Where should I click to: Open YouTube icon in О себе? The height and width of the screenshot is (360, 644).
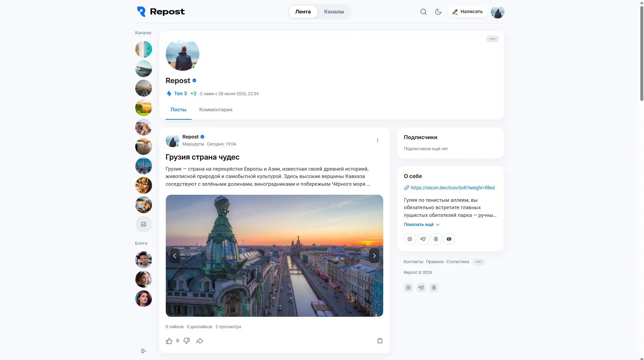tap(449, 239)
